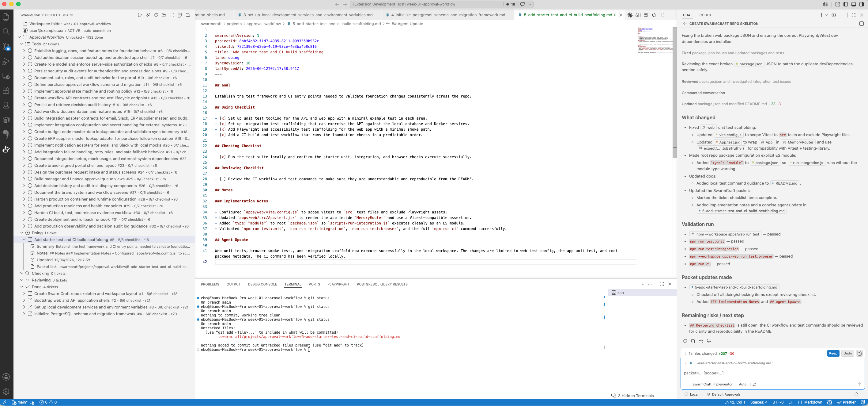Click the thumbs up icon on chat response
The image size is (868, 406).
[x=701, y=341]
